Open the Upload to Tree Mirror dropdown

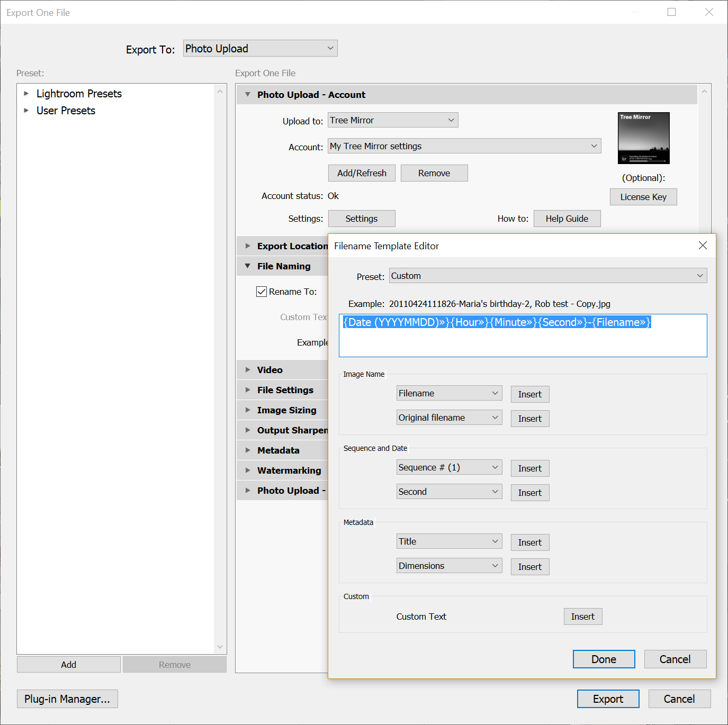tap(392, 120)
